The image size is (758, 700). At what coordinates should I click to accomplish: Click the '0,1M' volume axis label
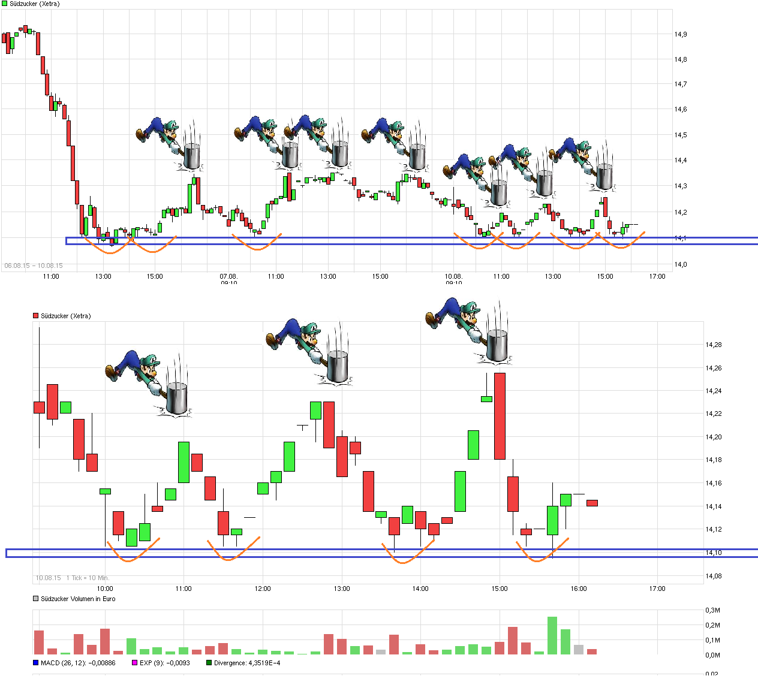(x=712, y=640)
